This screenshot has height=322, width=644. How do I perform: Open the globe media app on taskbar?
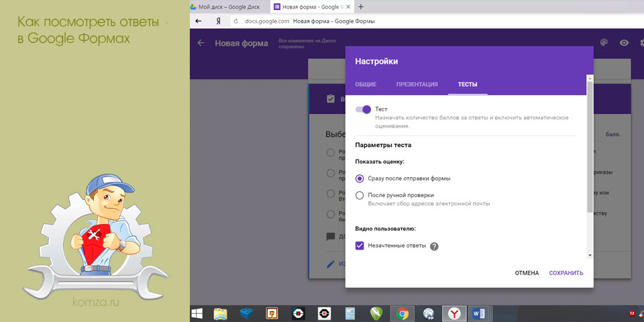coord(429,314)
